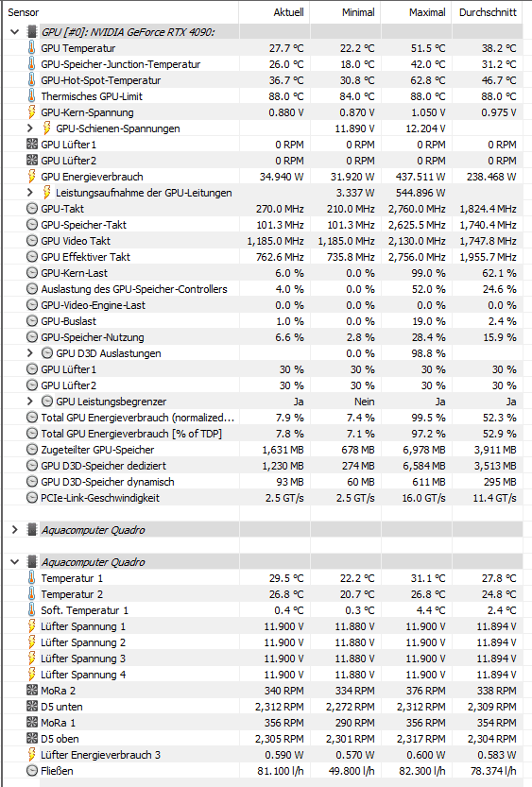
Task: Collapse the GPU [#0] NVIDIA GeForce RTX 4090 group
Action: point(14,32)
